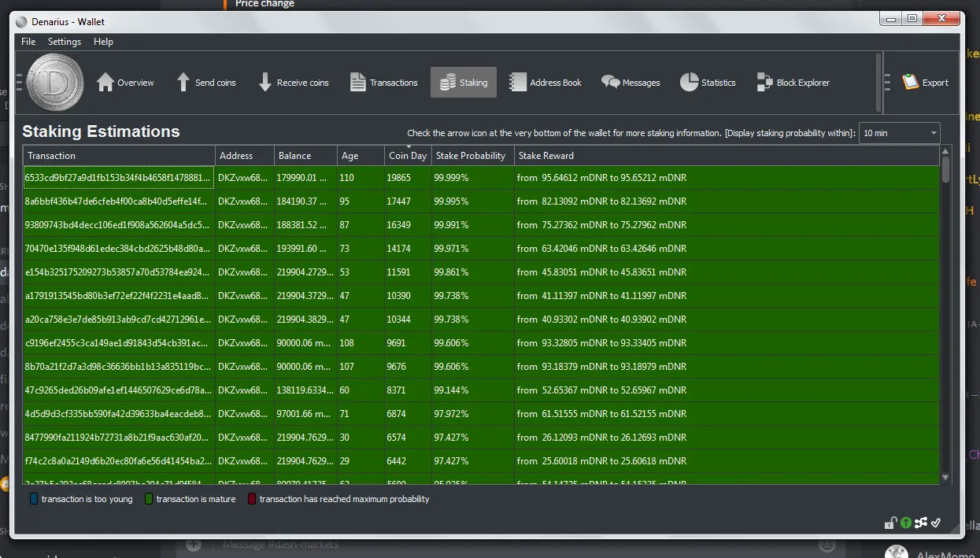
Task: Select transaction starting 47c9265ded26b09afe1e
Action: tap(119, 390)
